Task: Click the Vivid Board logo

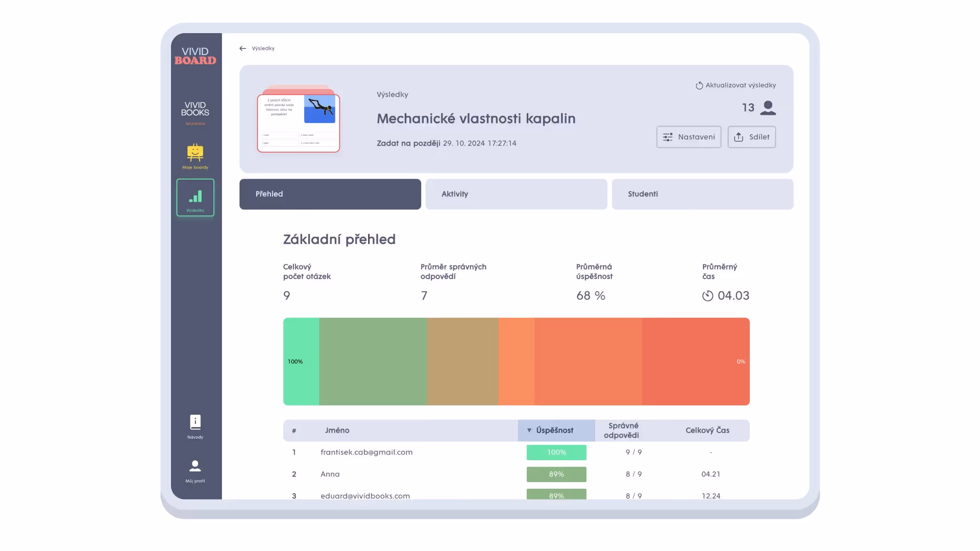Action: tap(195, 56)
